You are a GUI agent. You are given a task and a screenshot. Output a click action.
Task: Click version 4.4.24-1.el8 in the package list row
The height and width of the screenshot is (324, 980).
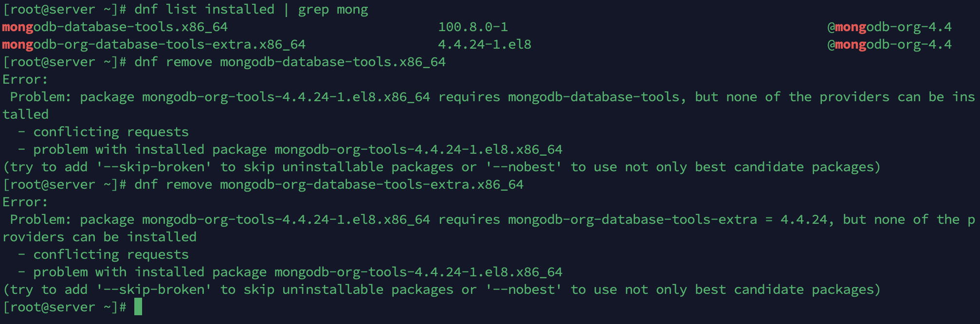pyautogui.click(x=484, y=44)
